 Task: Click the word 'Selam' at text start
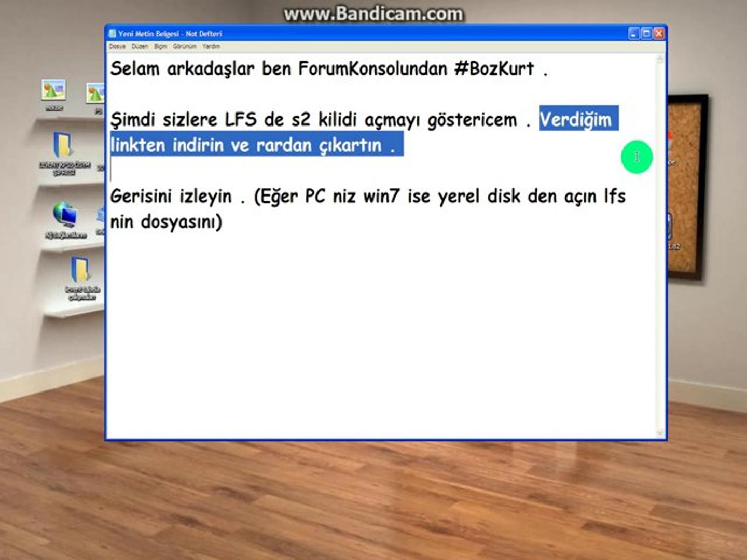click(135, 68)
